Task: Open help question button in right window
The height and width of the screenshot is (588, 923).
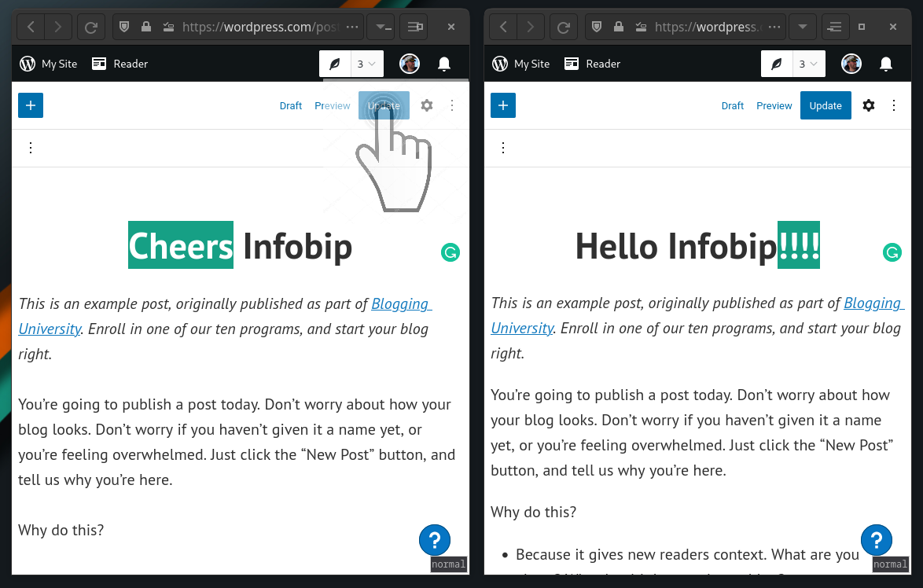Action: click(x=877, y=540)
